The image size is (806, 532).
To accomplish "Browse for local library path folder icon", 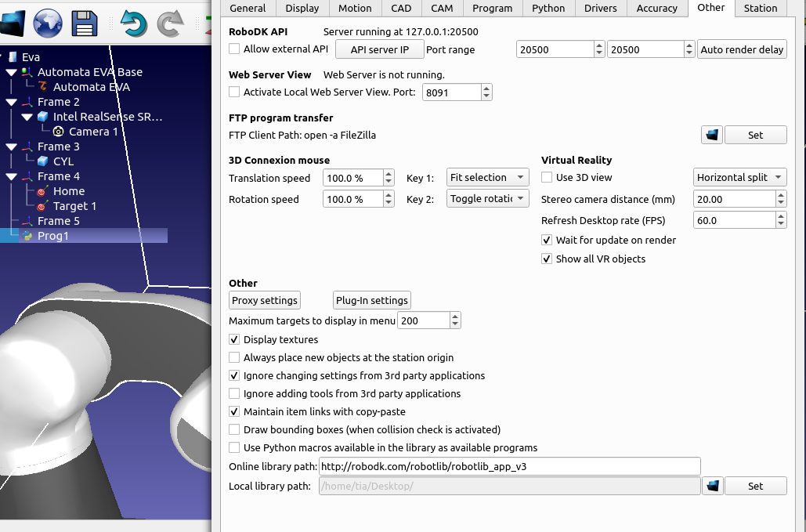I will (x=711, y=486).
